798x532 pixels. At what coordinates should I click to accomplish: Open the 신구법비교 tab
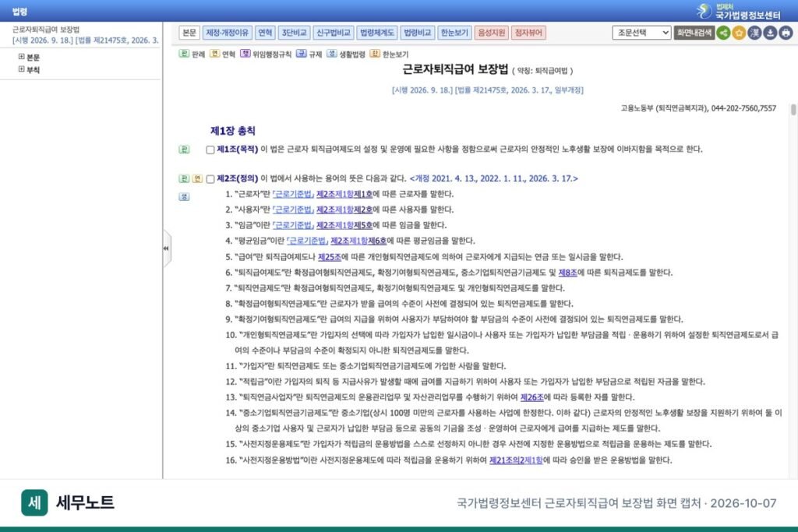(334, 33)
